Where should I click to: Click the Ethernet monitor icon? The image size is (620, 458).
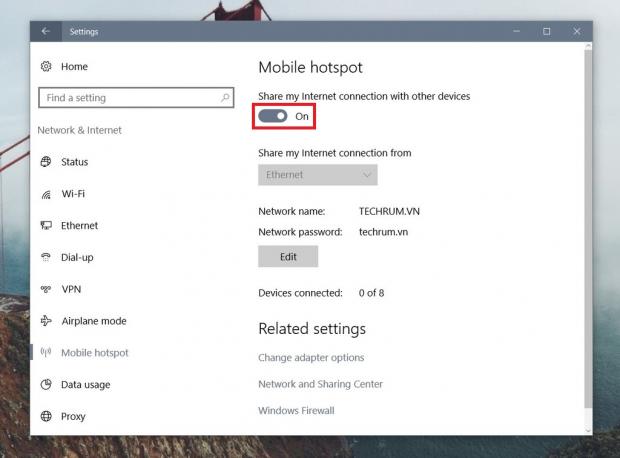pyautogui.click(x=46, y=226)
